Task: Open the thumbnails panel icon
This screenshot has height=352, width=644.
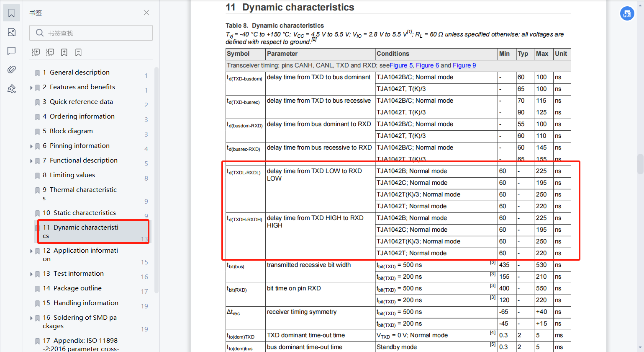Action: pos(12,32)
